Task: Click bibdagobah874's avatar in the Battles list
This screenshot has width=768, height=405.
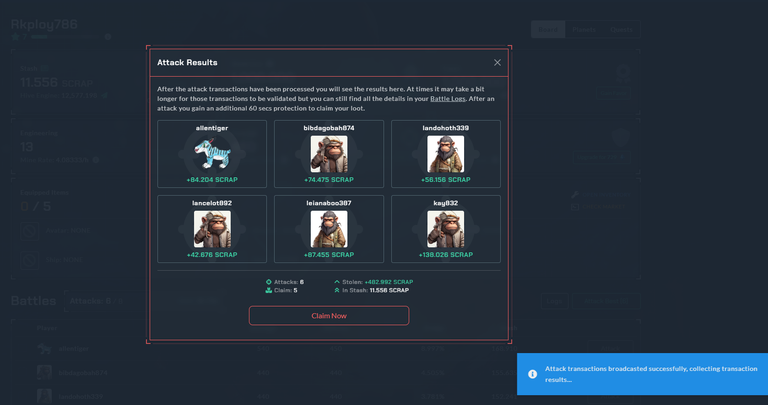Action: point(44,373)
